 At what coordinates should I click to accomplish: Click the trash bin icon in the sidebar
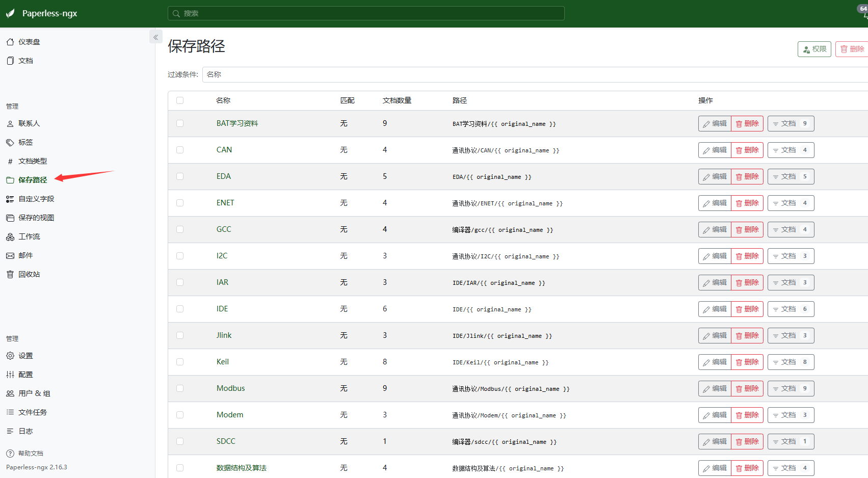[10, 274]
